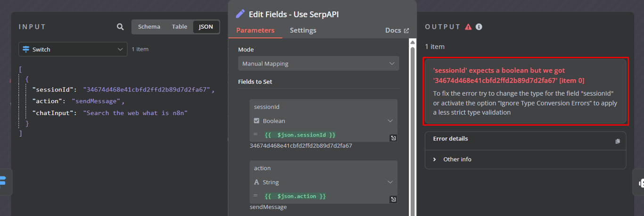Click the node icon on left edge
The height and width of the screenshot is (216, 644).
tap(3, 181)
